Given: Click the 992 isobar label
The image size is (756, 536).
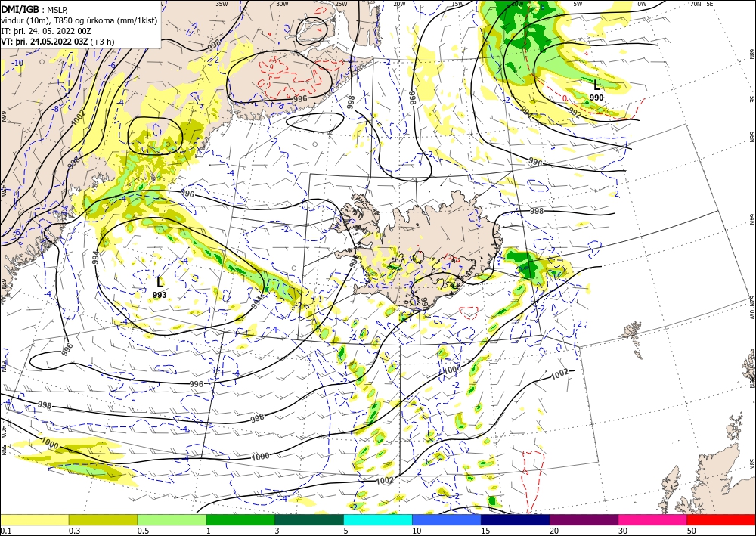Looking at the screenshot, I should pyautogui.click(x=575, y=112).
